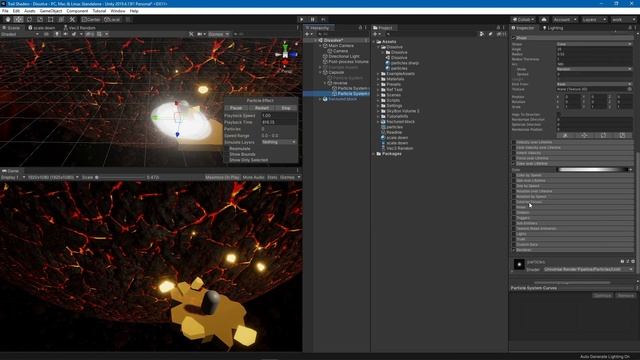Search assets by label icon
Screen dimensions: 640x360
tap(490, 34)
